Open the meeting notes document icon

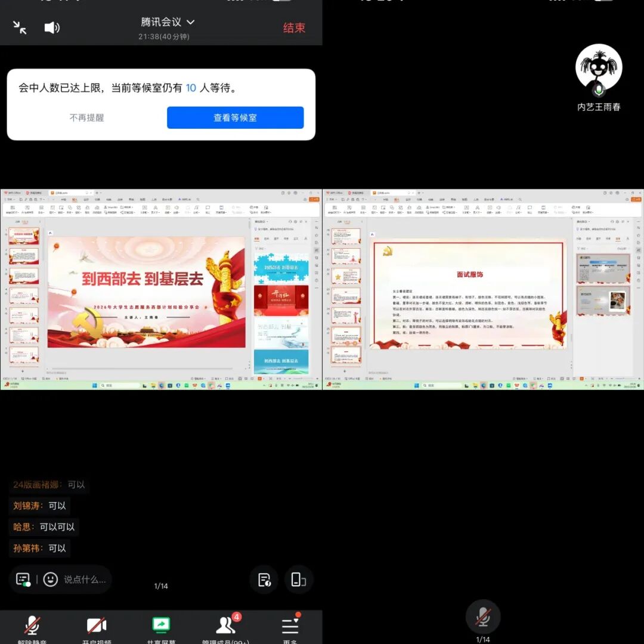coord(264,579)
